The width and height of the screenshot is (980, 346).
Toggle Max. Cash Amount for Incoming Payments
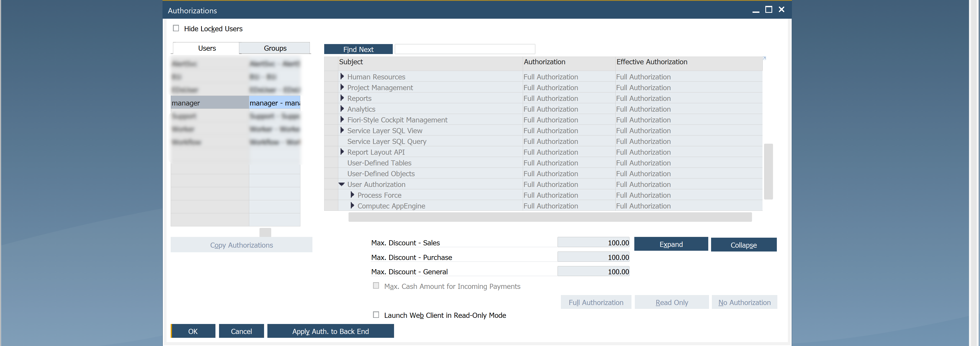click(x=376, y=286)
